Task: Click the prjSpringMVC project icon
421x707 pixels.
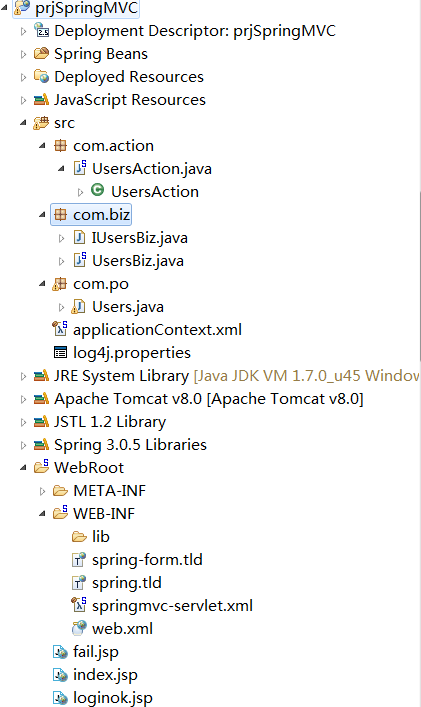Action: [x=22, y=8]
